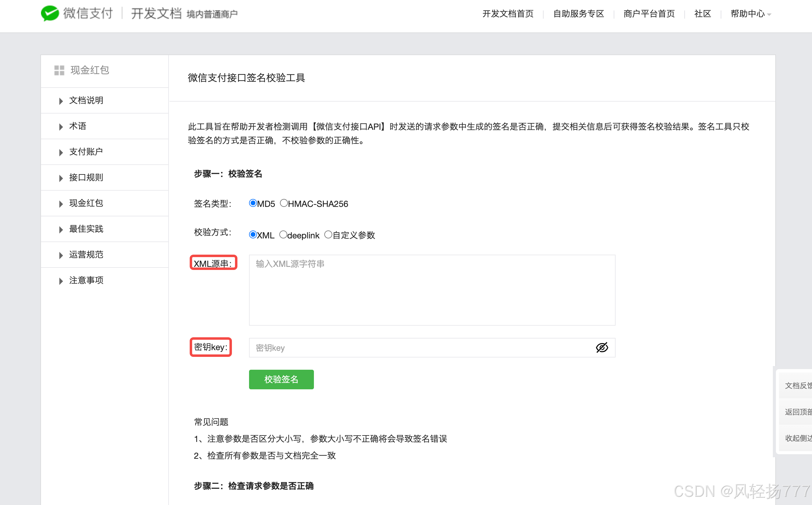This screenshot has height=505, width=812.
Task: Click 返回顶部 in the floating side panel
Action: (x=797, y=412)
